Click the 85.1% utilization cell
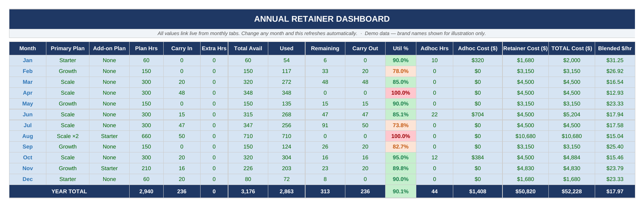The width and height of the screenshot is (644, 207). 401,115
